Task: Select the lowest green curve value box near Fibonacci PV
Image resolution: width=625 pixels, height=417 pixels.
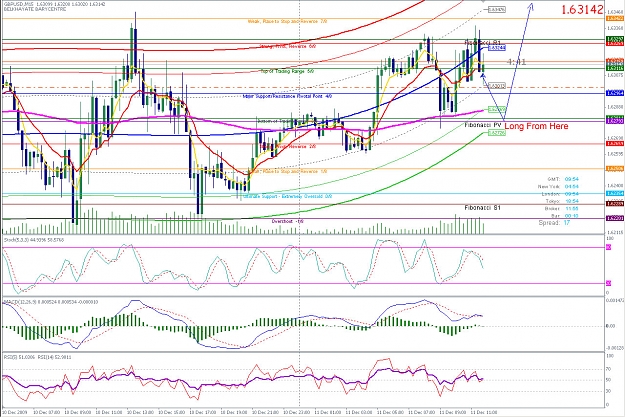Action: (x=497, y=133)
